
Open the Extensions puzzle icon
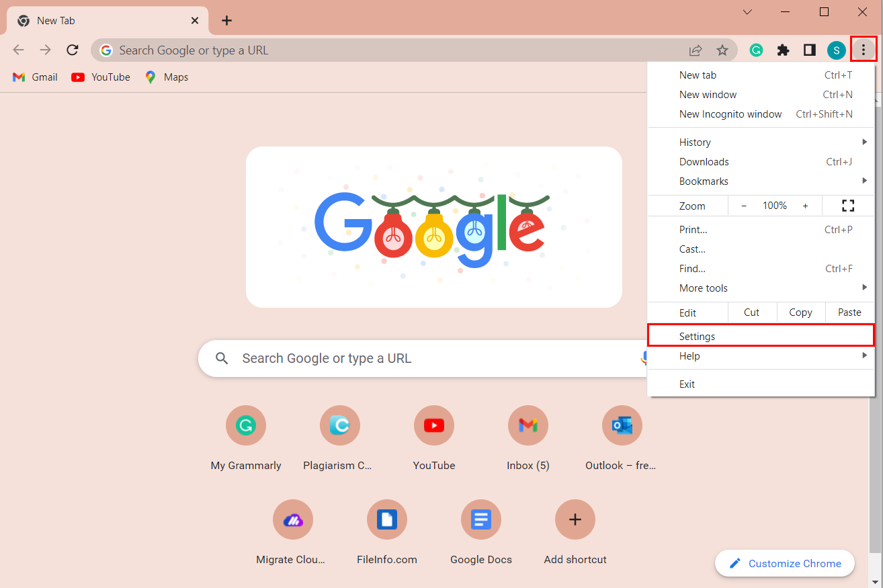pyautogui.click(x=783, y=50)
